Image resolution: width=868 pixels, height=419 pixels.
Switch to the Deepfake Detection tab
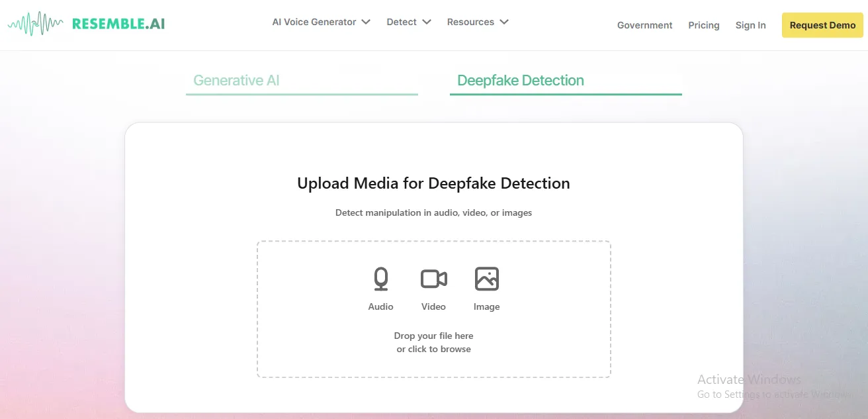(x=566, y=81)
